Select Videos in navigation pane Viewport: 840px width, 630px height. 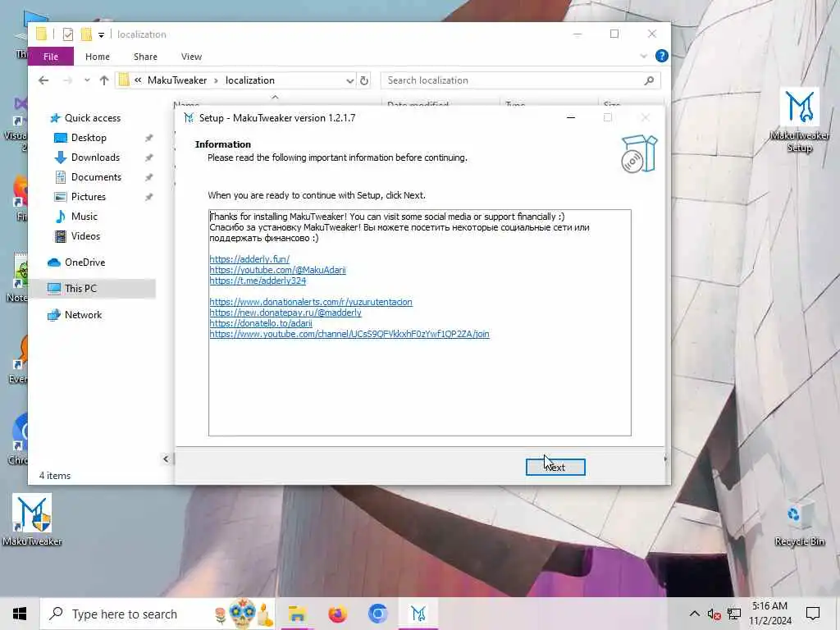tap(85, 235)
